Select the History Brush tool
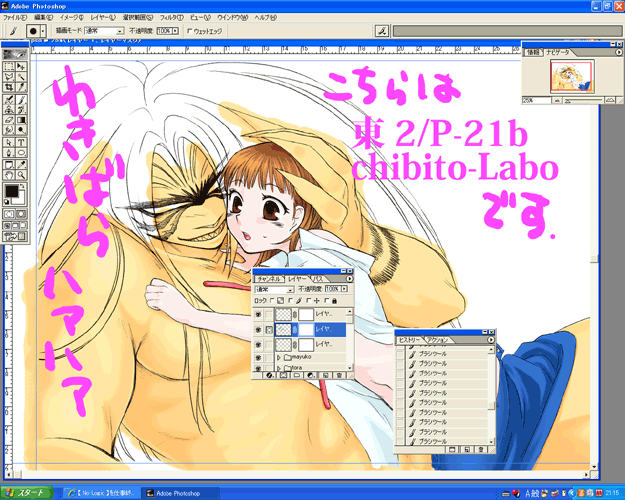The image size is (625, 500). pyautogui.click(x=21, y=109)
